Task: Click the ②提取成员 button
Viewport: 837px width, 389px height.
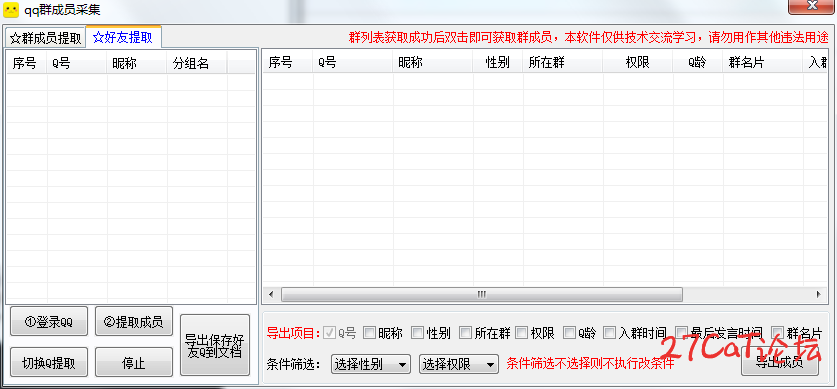Action: pos(133,322)
